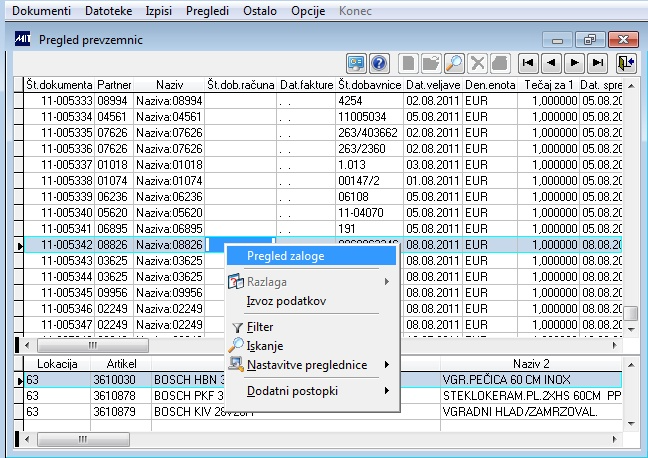Image resolution: width=648 pixels, height=458 pixels.
Task: Open the Opcije menu
Action: click(307, 10)
